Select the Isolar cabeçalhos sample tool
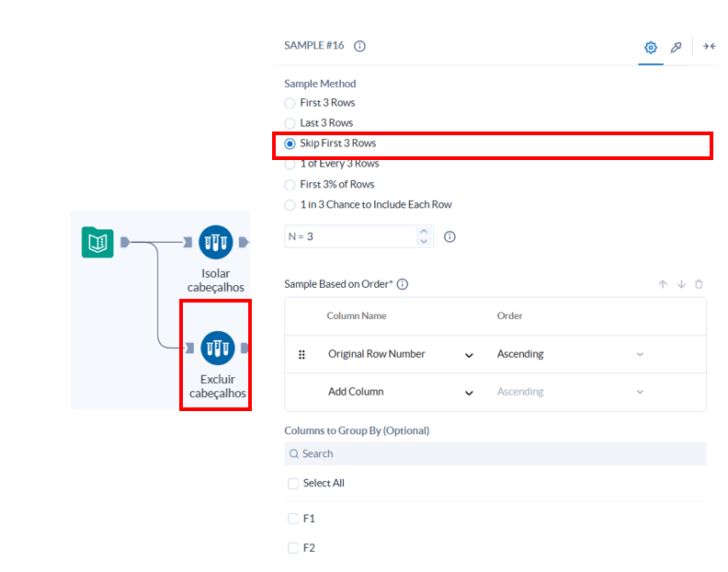The image size is (728, 572). (x=215, y=242)
